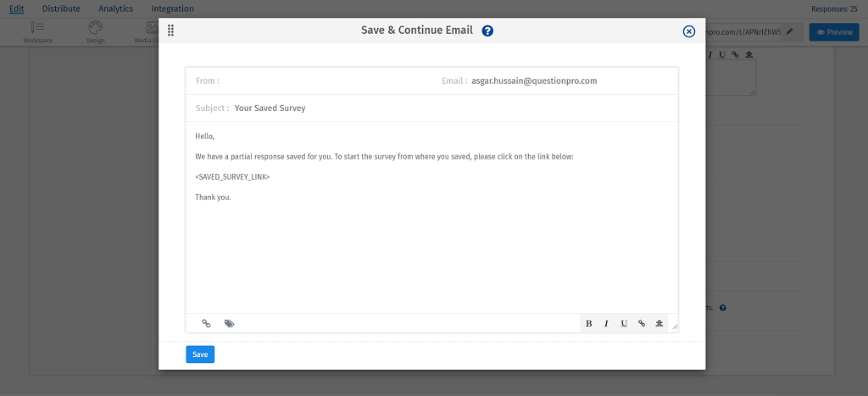Save the email settings
868x396 pixels.
pyautogui.click(x=200, y=354)
